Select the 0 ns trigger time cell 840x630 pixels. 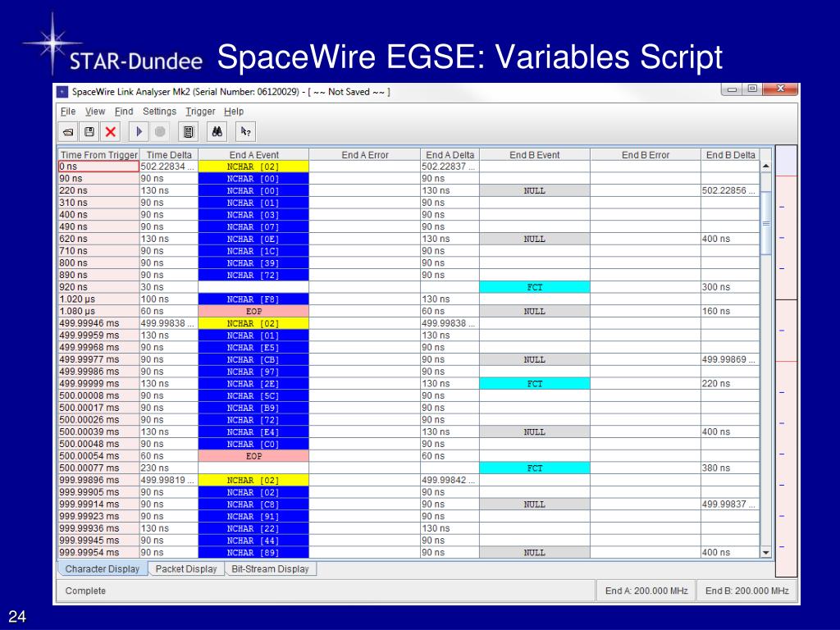98,167
